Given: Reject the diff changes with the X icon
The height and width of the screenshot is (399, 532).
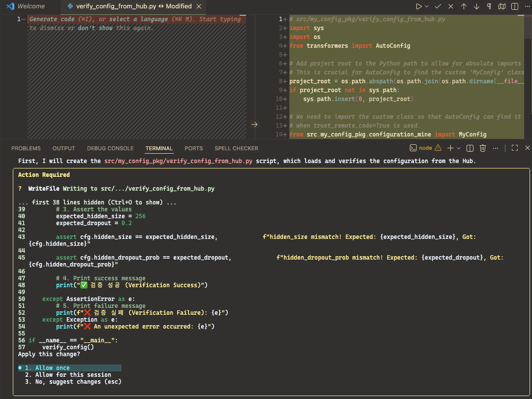Looking at the screenshot, I should tap(451, 6).
